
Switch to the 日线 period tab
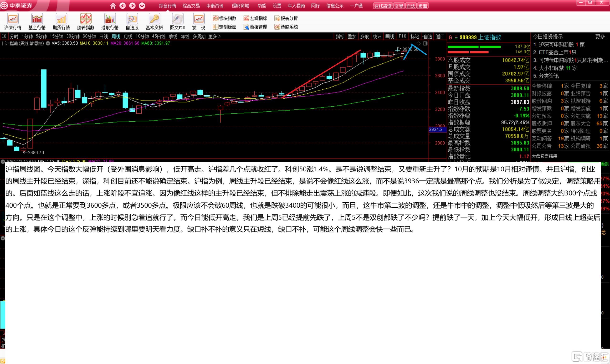coord(103,36)
